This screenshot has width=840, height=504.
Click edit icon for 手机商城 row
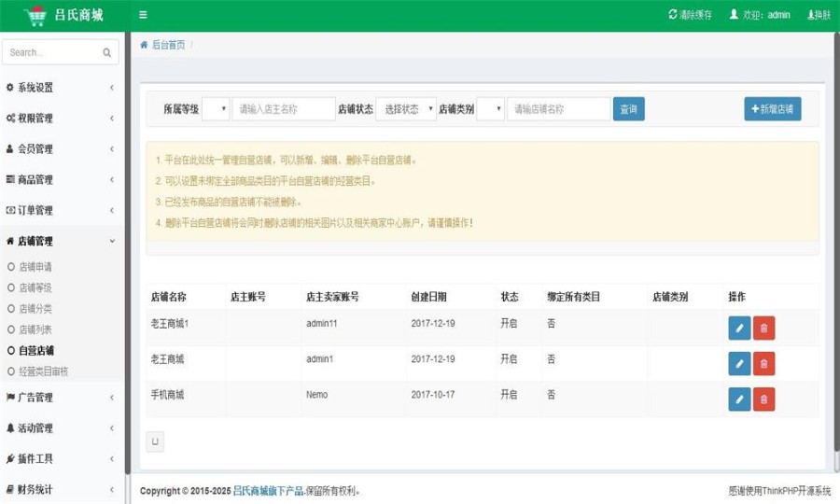[x=739, y=399]
